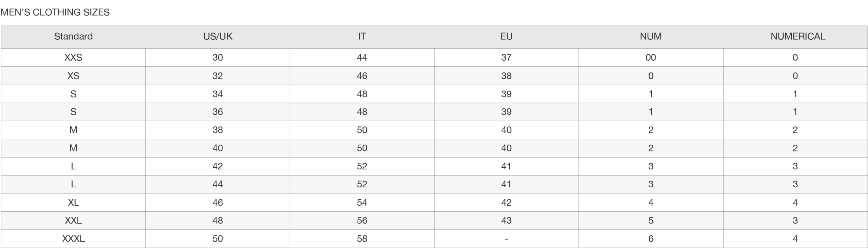The width and height of the screenshot is (868, 250).
Task: Select the XL standard size cell
Action: (x=73, y=202)
